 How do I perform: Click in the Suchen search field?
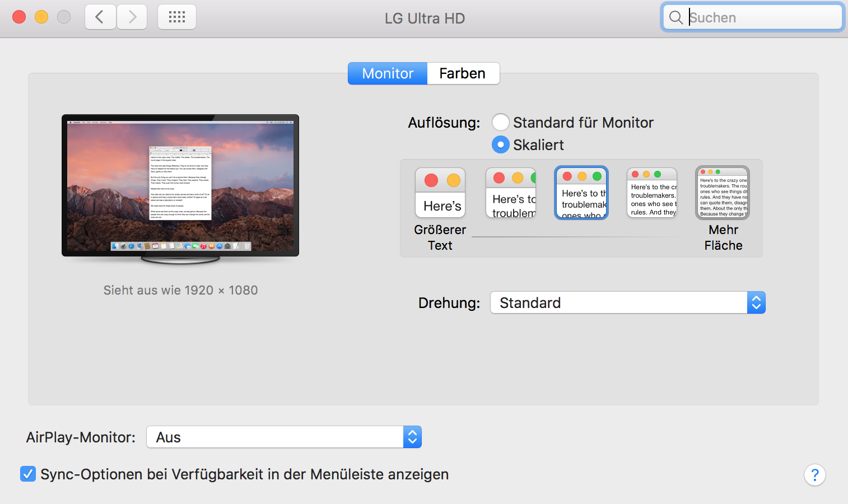753,17
